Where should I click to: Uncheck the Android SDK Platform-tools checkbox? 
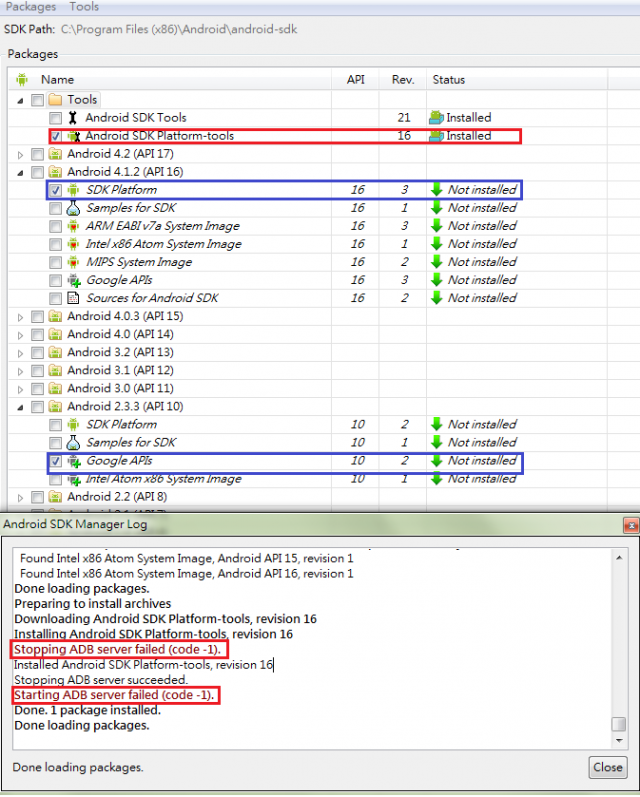pos(55,136)
